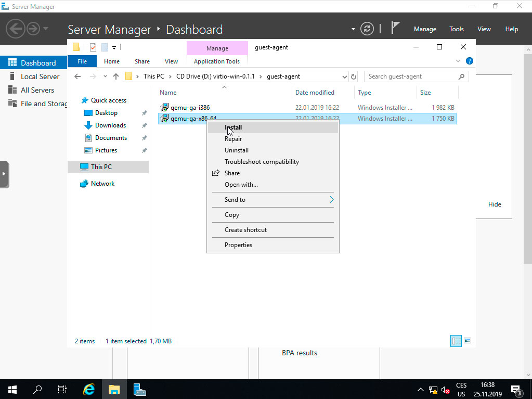The height and width of the screenshot is (399, 532).
Task: Open File Explorer from the taskbar
Action: pos(114,389)
